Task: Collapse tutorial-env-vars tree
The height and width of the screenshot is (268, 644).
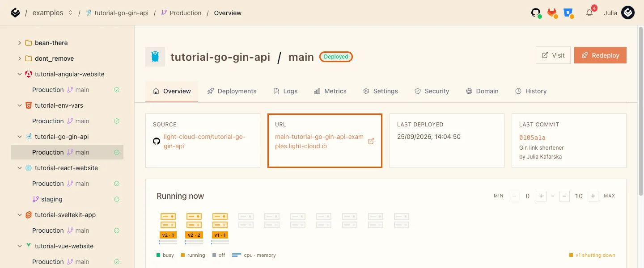Action: click(x=19, y=105)
